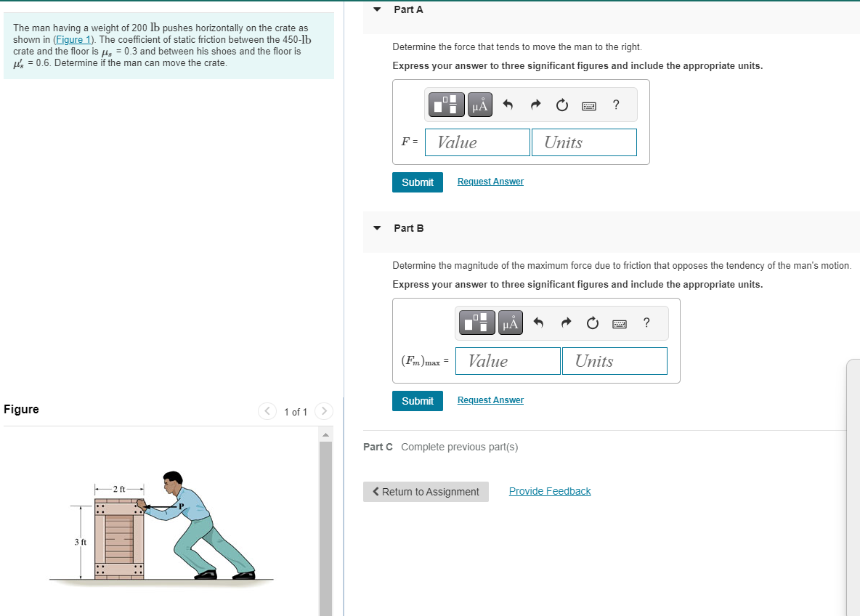
Task: Go to the previous figure
Action: click(x=267, y=411)
